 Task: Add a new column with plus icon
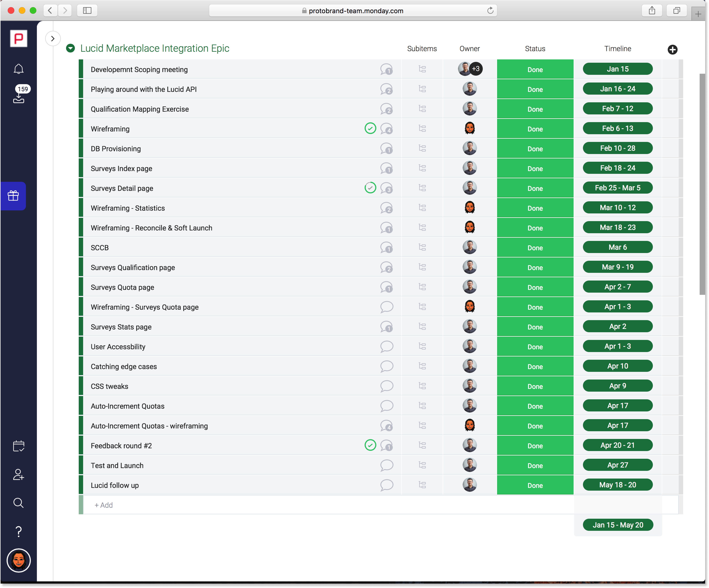(x=672, y=50)
